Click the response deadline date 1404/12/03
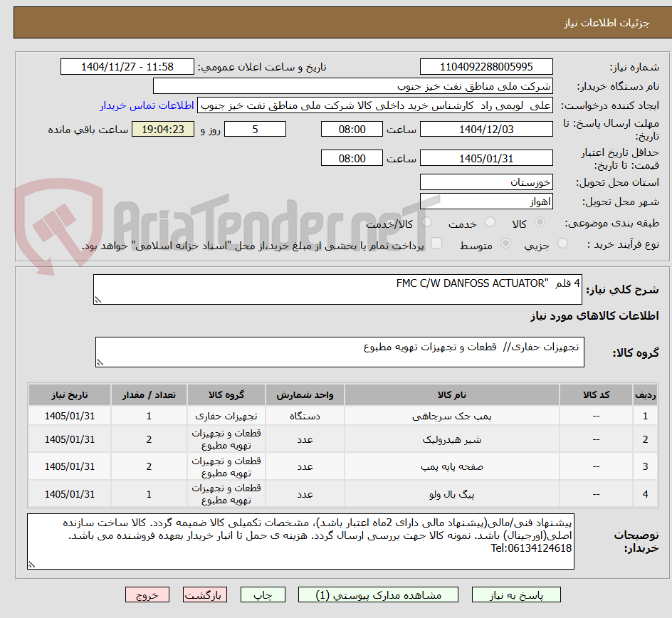The height and width of the screenshot is (618, 672). (486, 129)
